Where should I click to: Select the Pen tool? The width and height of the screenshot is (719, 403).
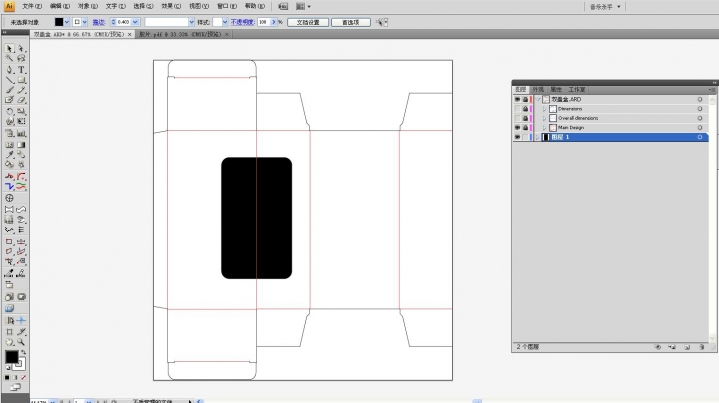pos(9,70)
